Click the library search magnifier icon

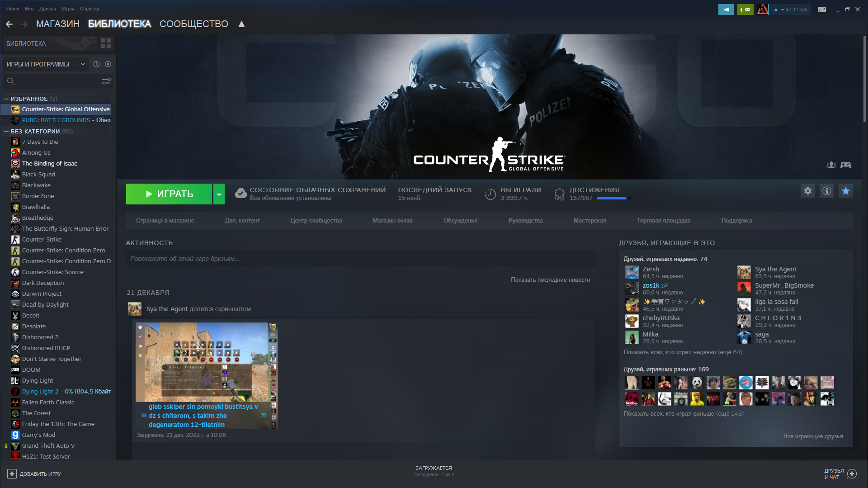tap(11, 81)
